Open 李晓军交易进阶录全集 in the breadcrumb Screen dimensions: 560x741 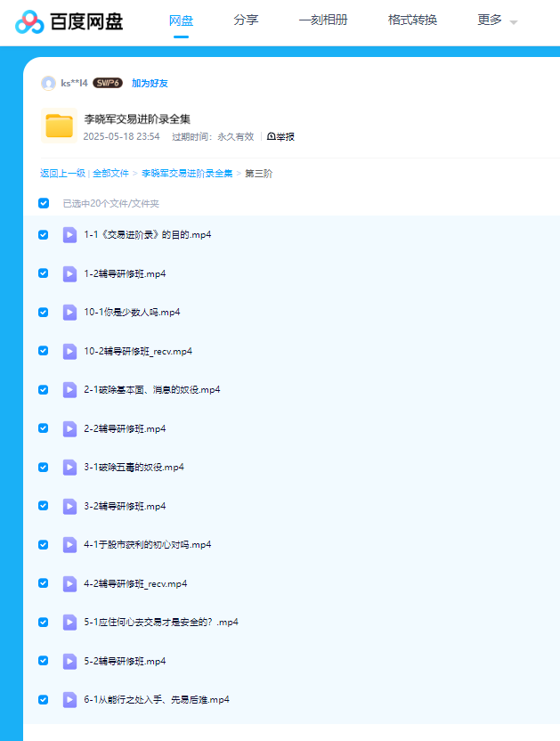tap(187, 174)
